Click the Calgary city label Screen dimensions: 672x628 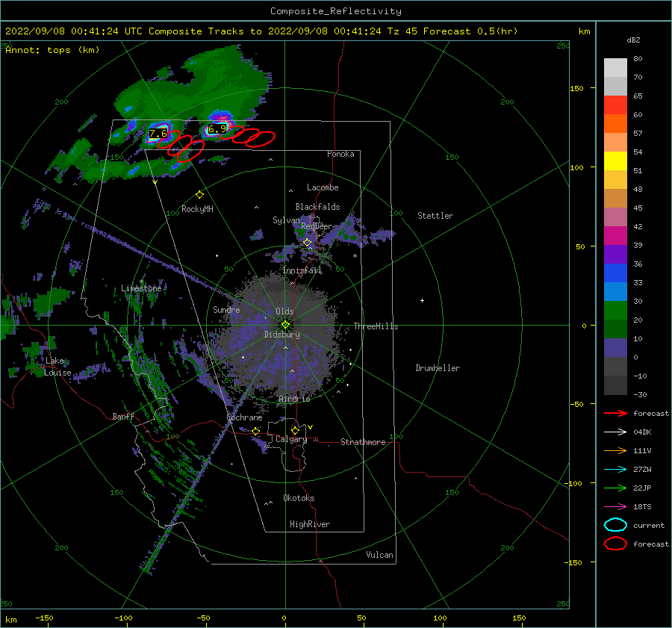click(291, 439)
